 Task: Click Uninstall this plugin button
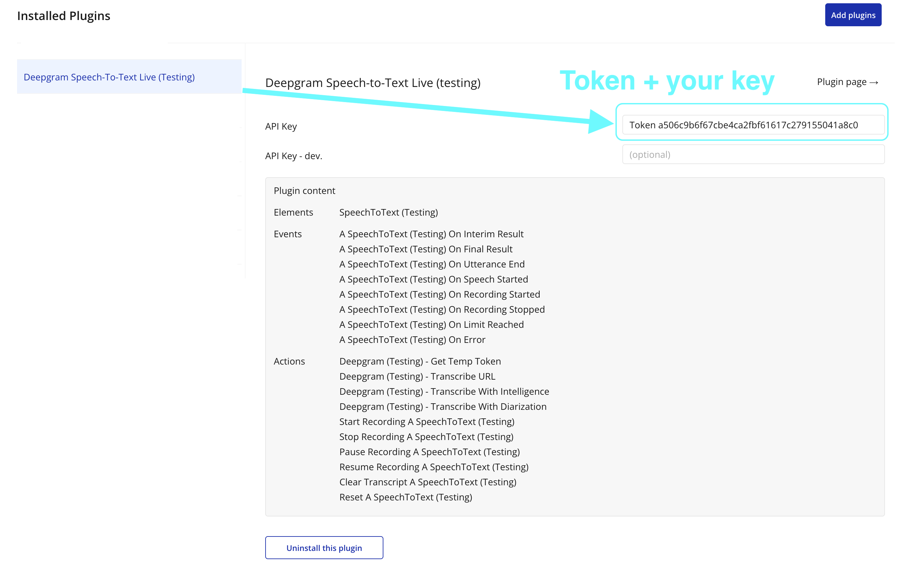tap(324, 547)
